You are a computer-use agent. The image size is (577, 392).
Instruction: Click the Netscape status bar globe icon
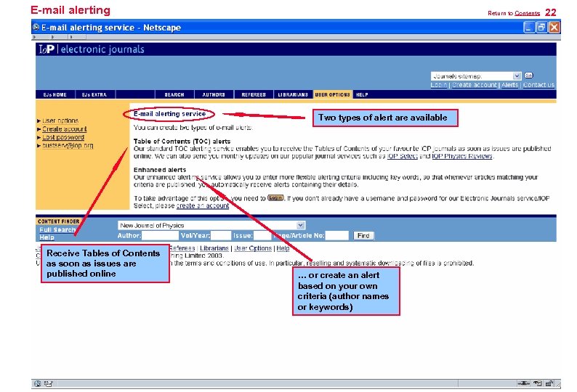(37, 383)
